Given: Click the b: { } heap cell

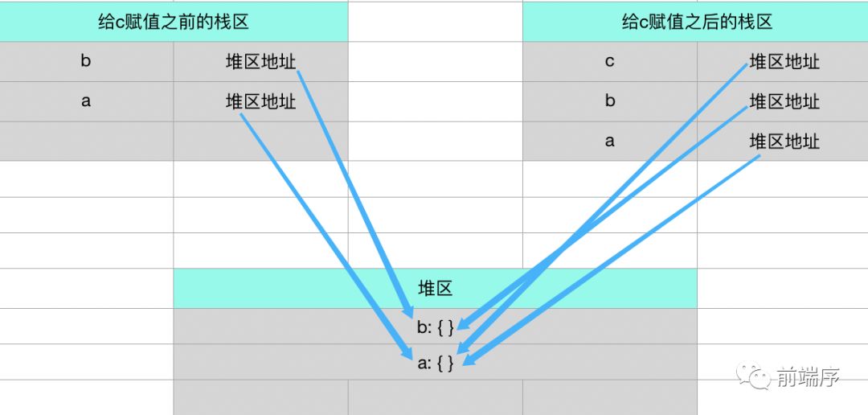Looking at the screenshot, I should click(x=435, y=327).
